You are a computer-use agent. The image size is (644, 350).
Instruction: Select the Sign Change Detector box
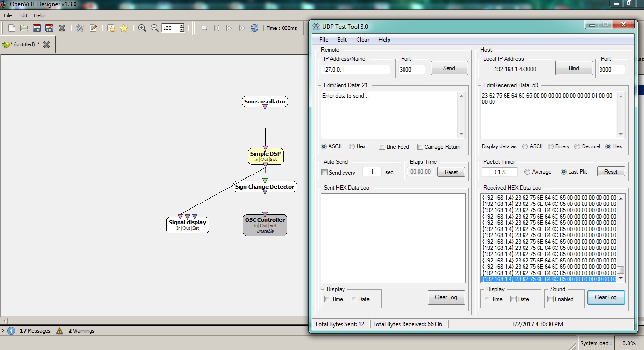(265, 187)
